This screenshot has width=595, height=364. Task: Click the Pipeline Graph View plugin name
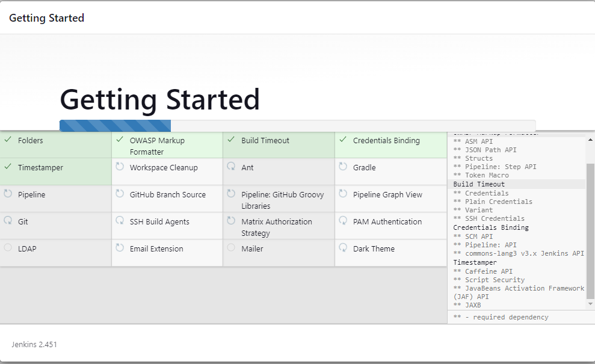pyautogui.click(x=387, y=194)
